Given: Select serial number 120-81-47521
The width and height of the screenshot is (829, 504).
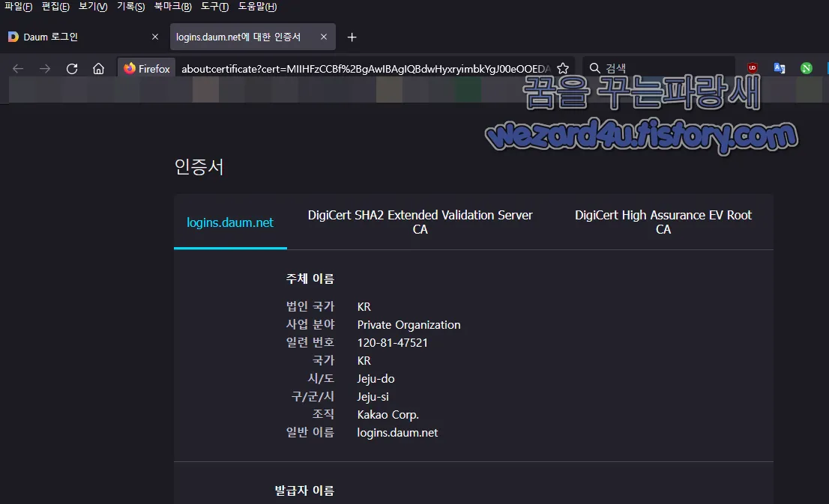Looking at the screenshot, I should [392, 343].
